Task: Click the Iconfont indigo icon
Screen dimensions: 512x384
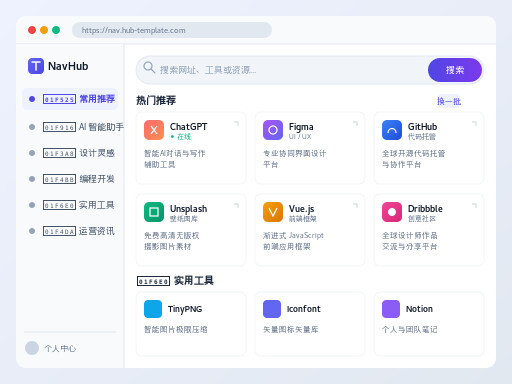Action: (272, 309)
